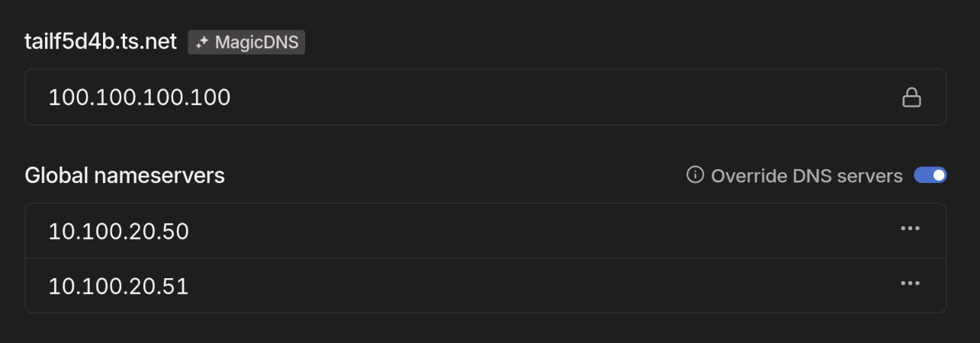Click the Global nameservers heading

(124, 175)
